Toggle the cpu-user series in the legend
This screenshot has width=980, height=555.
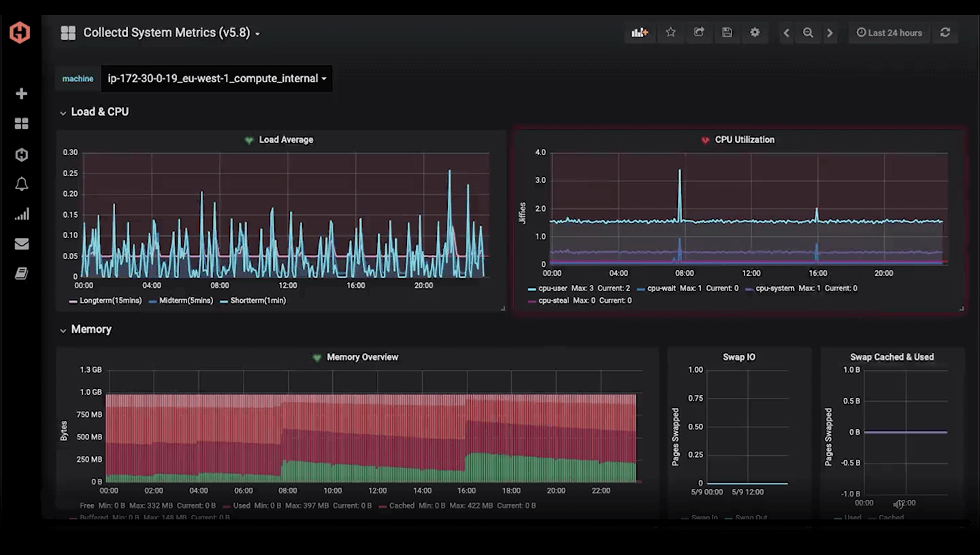[553, 288]
